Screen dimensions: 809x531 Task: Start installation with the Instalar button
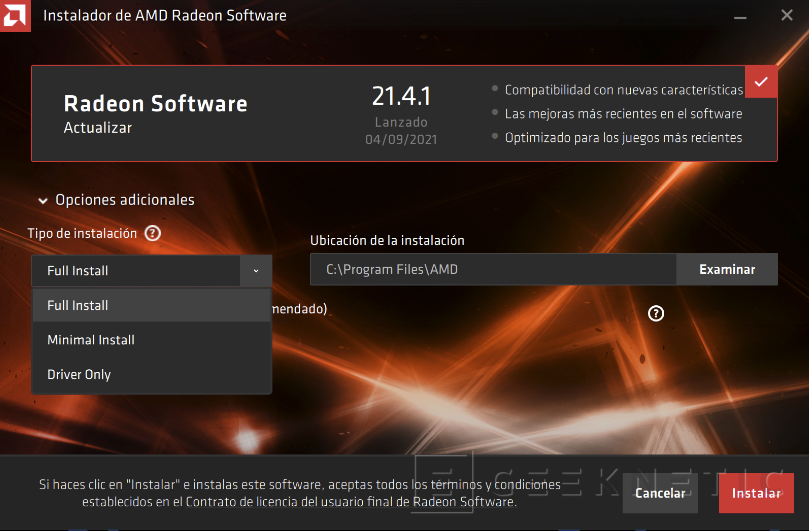coord(755,493)
